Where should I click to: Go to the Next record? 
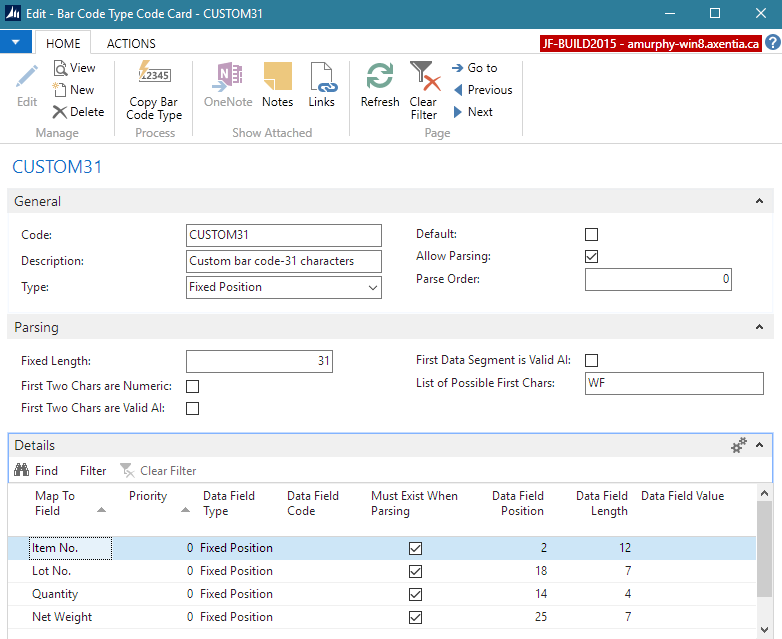pos(472,112)
